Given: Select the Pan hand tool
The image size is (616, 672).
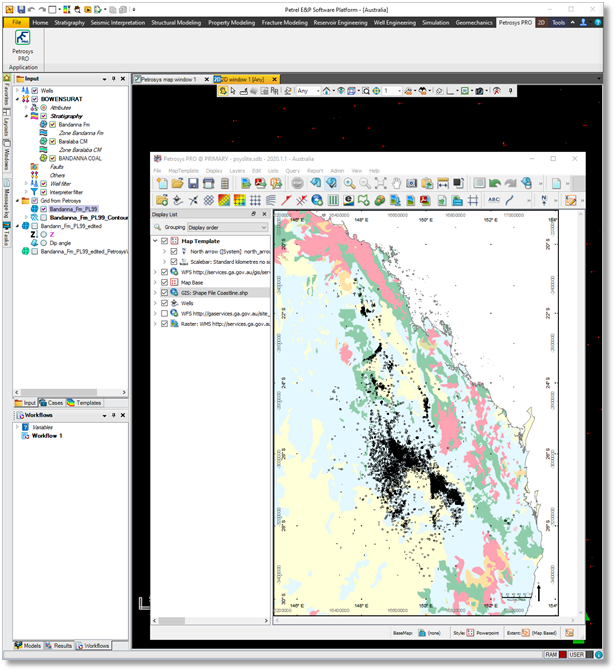Looking at the screenshot, I should [x=396, y=183].
